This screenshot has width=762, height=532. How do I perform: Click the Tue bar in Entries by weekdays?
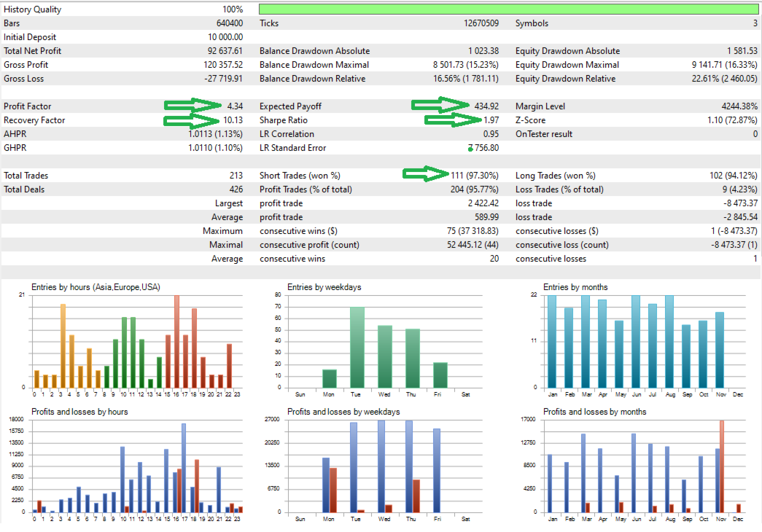coord(357,348)
